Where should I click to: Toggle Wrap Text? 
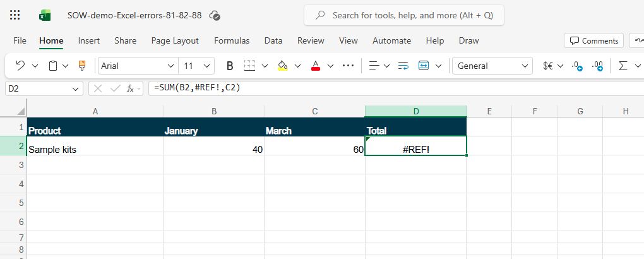[x=403, y=66]
